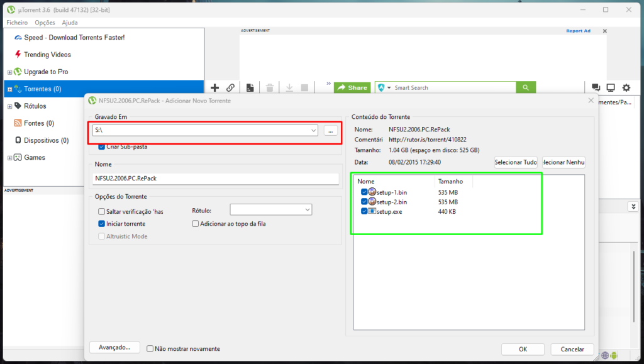Image resolution: width=644 pixels, height=364 pixels.
Task: Open the Ficheiro menu
Action: click(17, 23)
